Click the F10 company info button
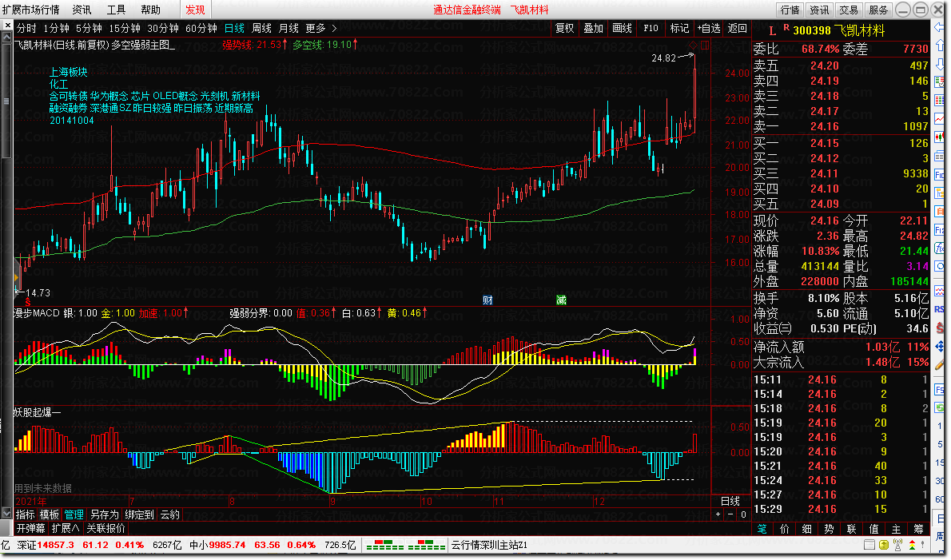Viewport: 951px width, 560px height. tap(651, 28)
